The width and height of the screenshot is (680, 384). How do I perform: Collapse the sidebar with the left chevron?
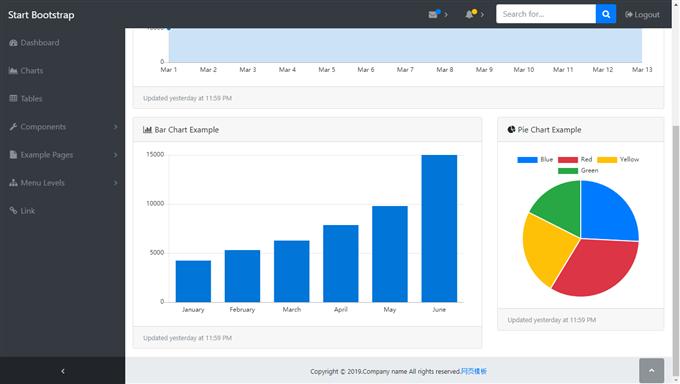[63, 371]
